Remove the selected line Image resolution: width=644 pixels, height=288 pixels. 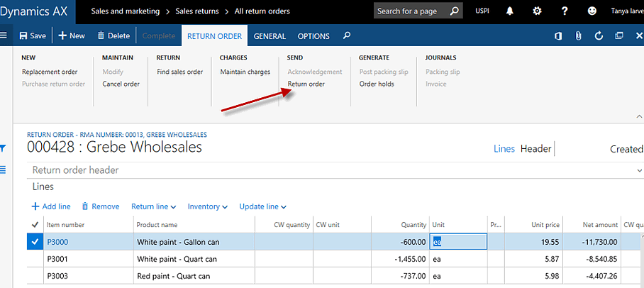coord(101,206)
